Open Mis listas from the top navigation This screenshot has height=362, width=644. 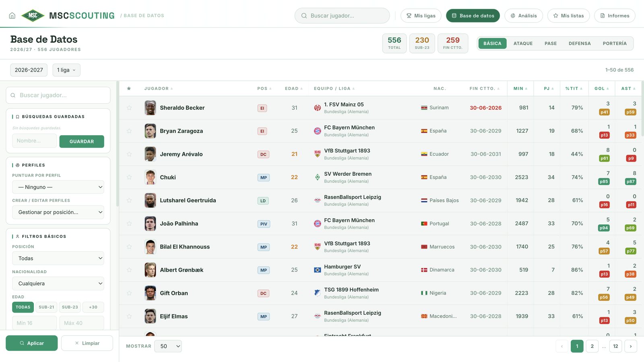[568, 16]
